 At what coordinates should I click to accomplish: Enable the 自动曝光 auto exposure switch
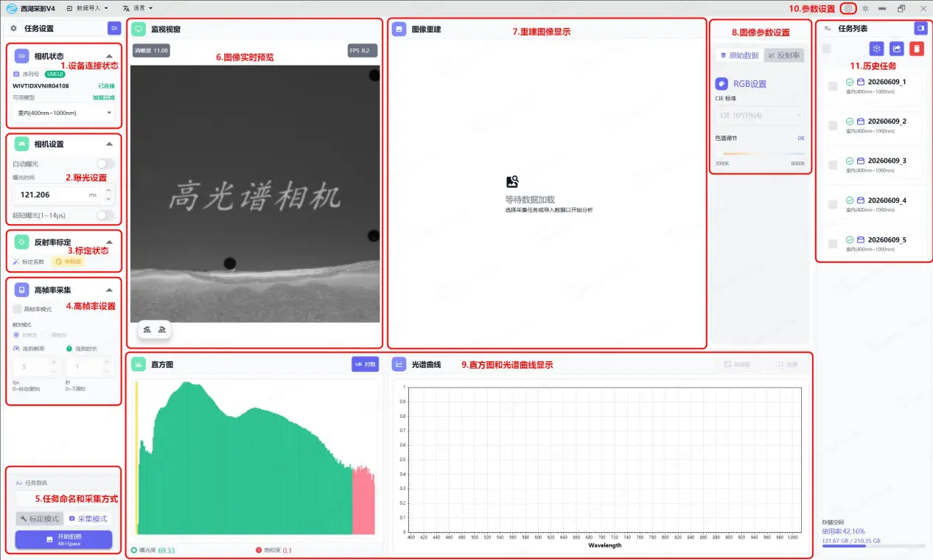point(105,164)
